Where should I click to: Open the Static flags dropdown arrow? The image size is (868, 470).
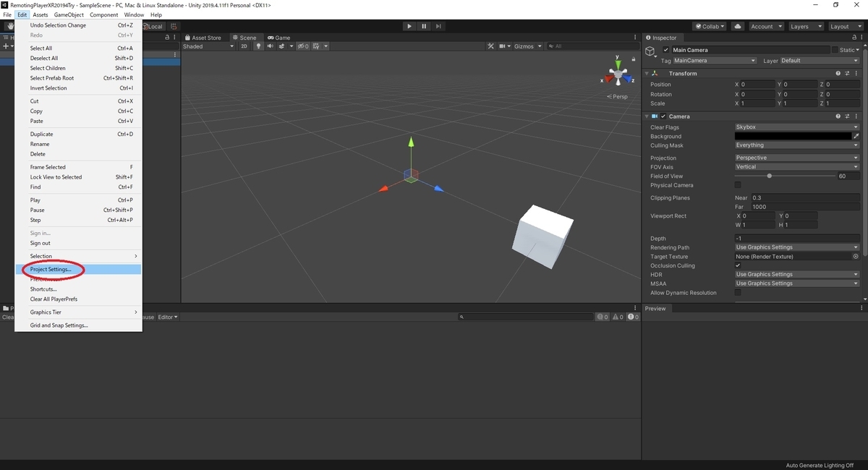point(858,50)
